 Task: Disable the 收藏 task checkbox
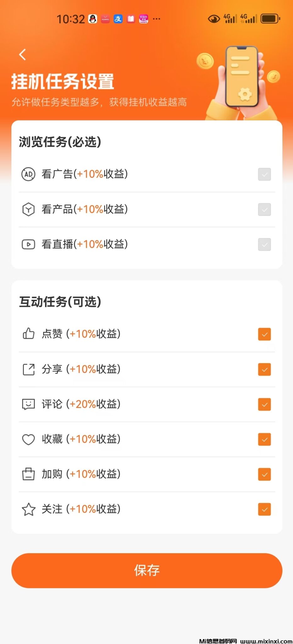pos(264,439)
